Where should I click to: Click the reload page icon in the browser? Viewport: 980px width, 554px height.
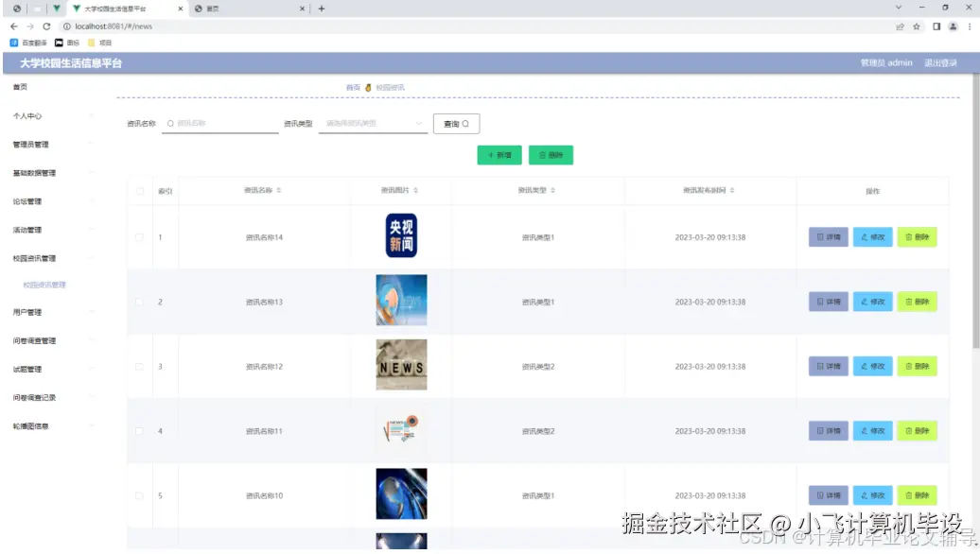[x=48, y=27]
